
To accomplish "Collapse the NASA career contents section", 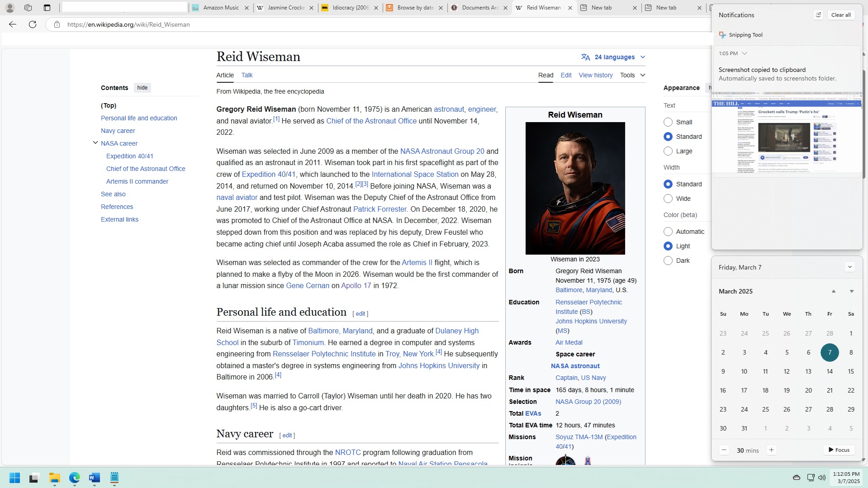I will 95,143.
